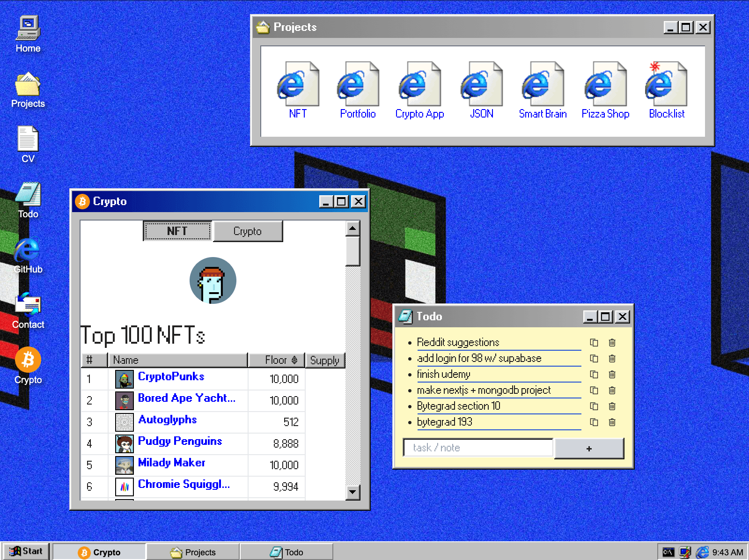
Task: Delete the 'add login for 98' todo
Action: click(612, 359)
